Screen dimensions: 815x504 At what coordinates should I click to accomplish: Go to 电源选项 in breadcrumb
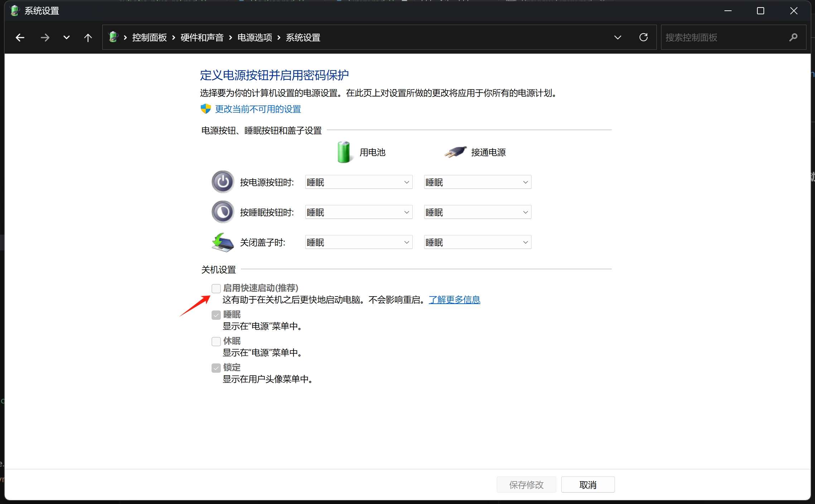click(x=254, y=38)
